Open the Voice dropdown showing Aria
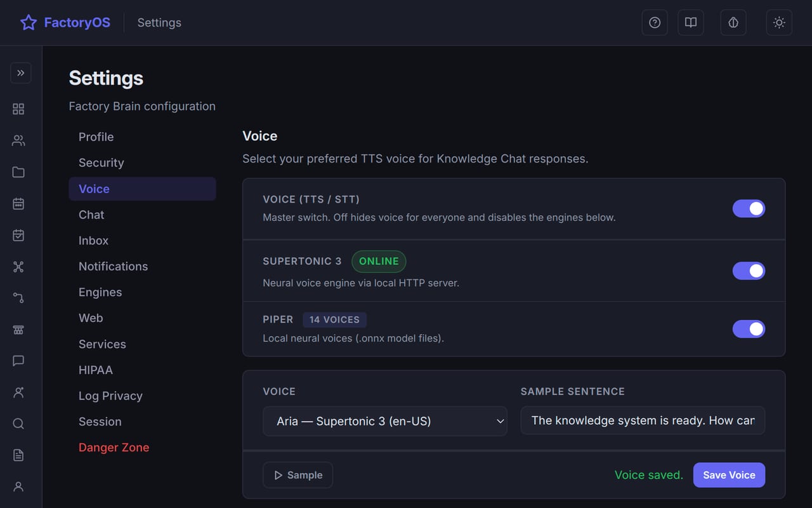The width and height of the screenshot is (812, 508). (385, 421)
